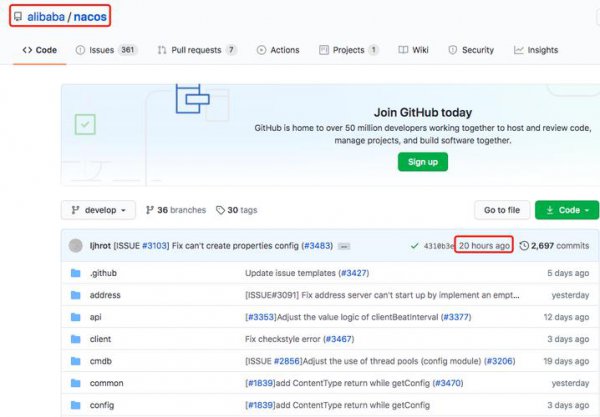The width and height of the screenshot is (600, 417).
Task: Open commit hash 4310b3e
Action: [x=438, y=246]
